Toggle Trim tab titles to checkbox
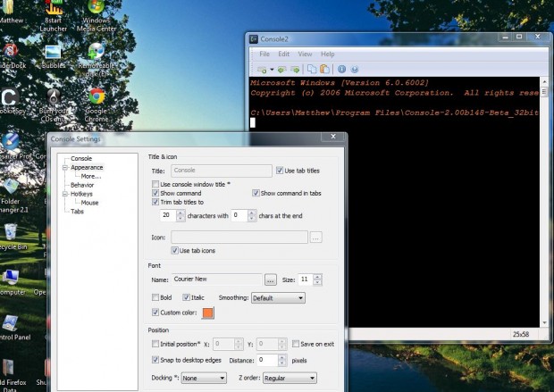554x392 pixels. pos(155,202)
